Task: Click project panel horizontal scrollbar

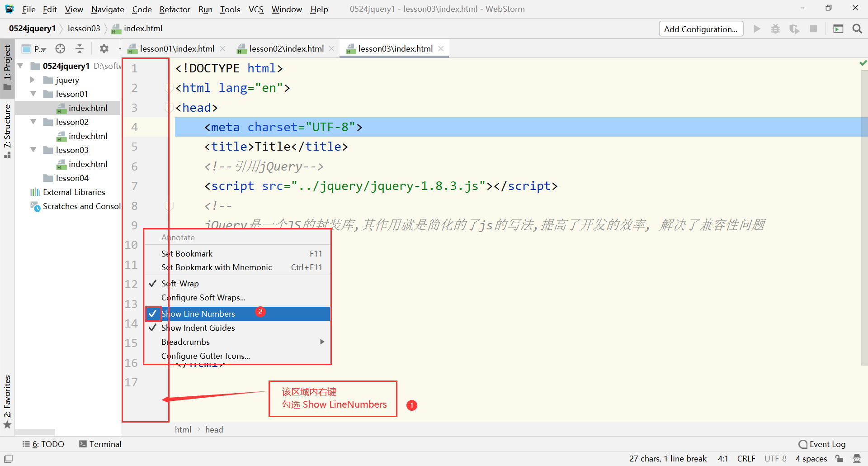Action: point(35,432)
